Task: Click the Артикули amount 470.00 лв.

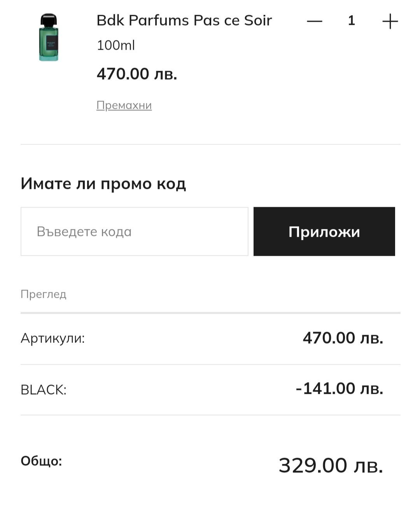Action: pos(343,338)
